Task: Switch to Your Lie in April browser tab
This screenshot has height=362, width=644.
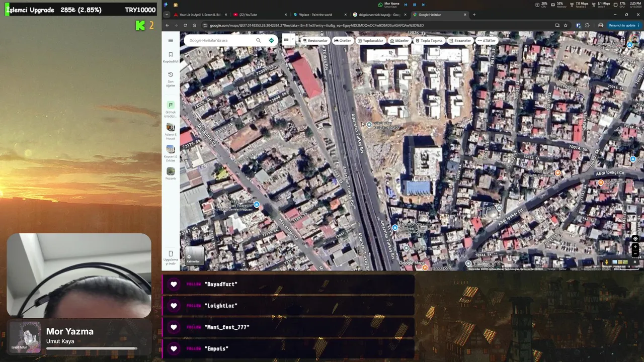Action: click(199, 15)
